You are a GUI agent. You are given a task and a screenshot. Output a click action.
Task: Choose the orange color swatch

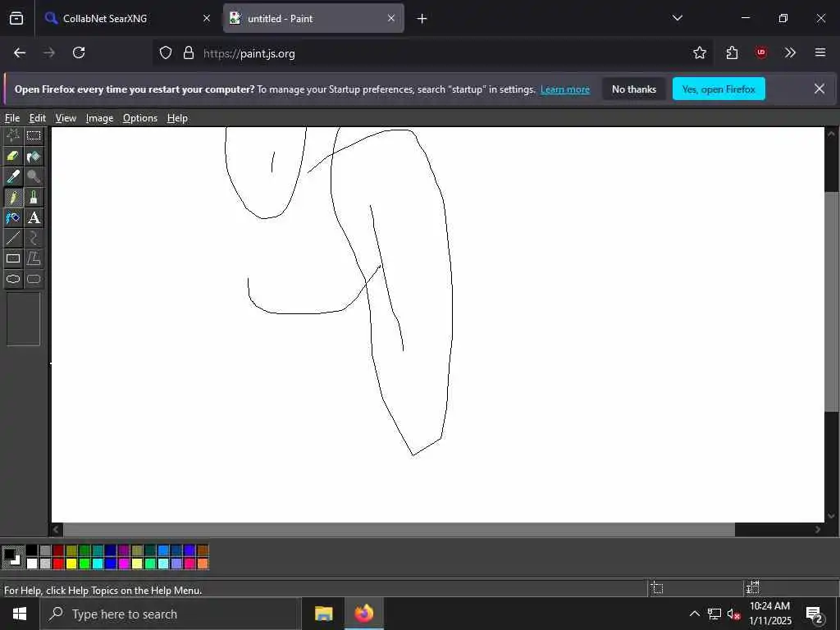click(x=203, y=563)
